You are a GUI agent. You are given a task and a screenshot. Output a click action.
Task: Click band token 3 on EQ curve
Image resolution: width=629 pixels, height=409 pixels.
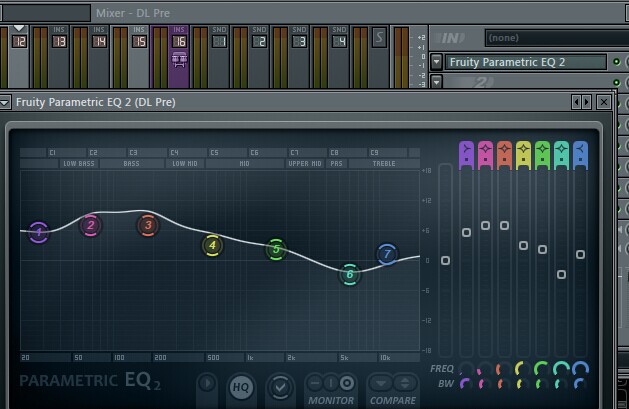pyautogui.click(x=148, y=225)
